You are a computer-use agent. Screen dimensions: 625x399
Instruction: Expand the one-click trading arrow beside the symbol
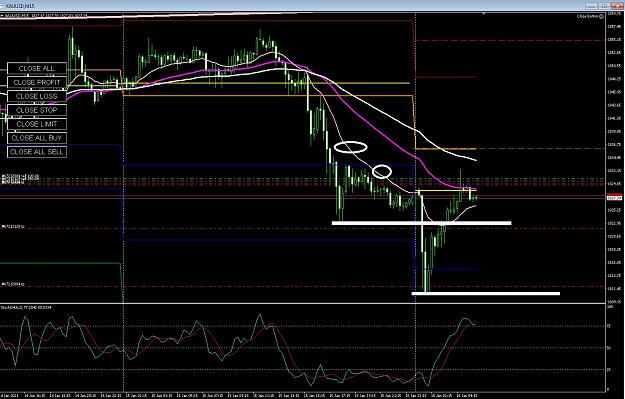pos(1,16)
